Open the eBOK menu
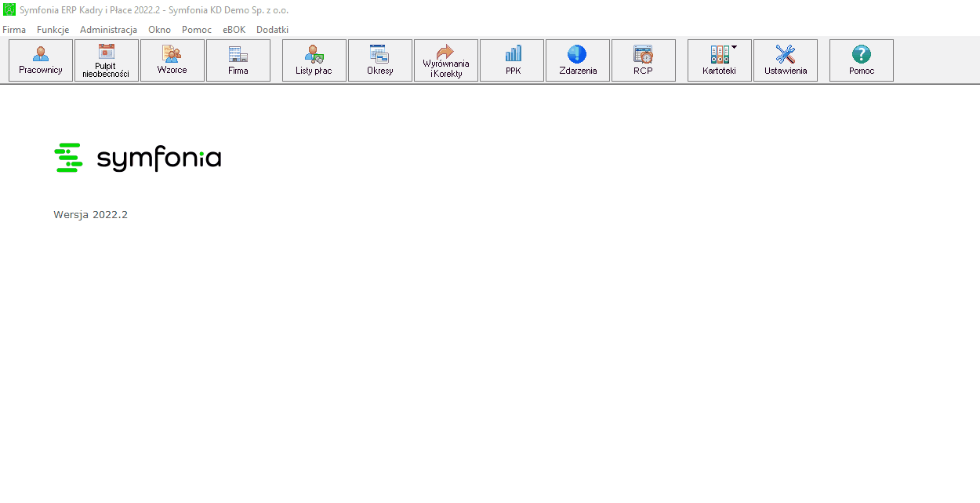The image size is (980, 503). (x=234, y=30)
